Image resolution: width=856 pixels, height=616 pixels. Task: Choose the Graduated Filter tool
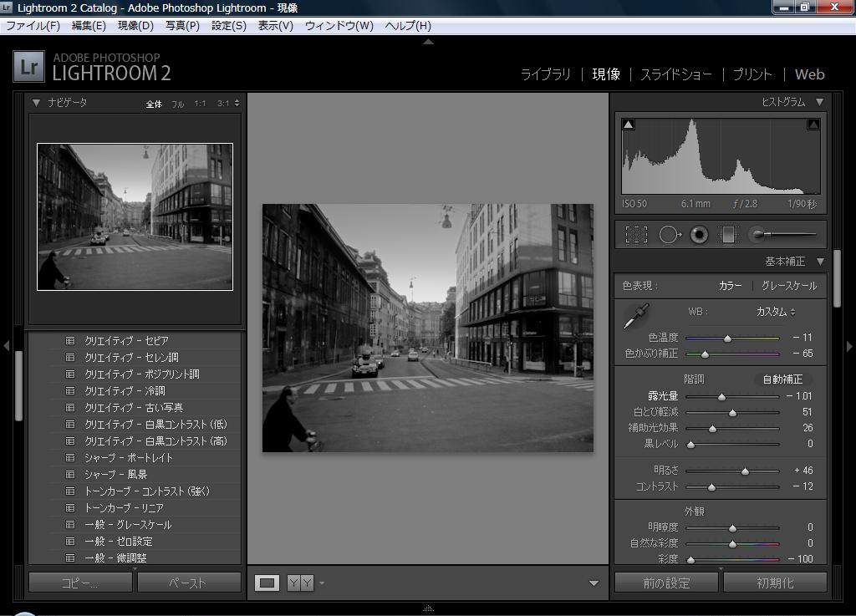pos(728,235)
